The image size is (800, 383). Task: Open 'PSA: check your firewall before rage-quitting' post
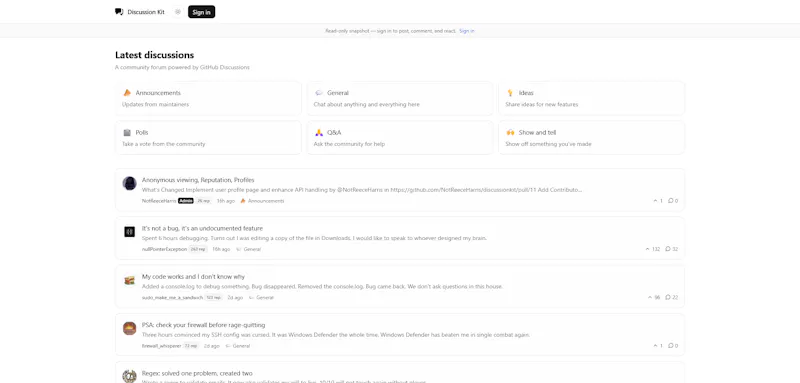point(204,325)
